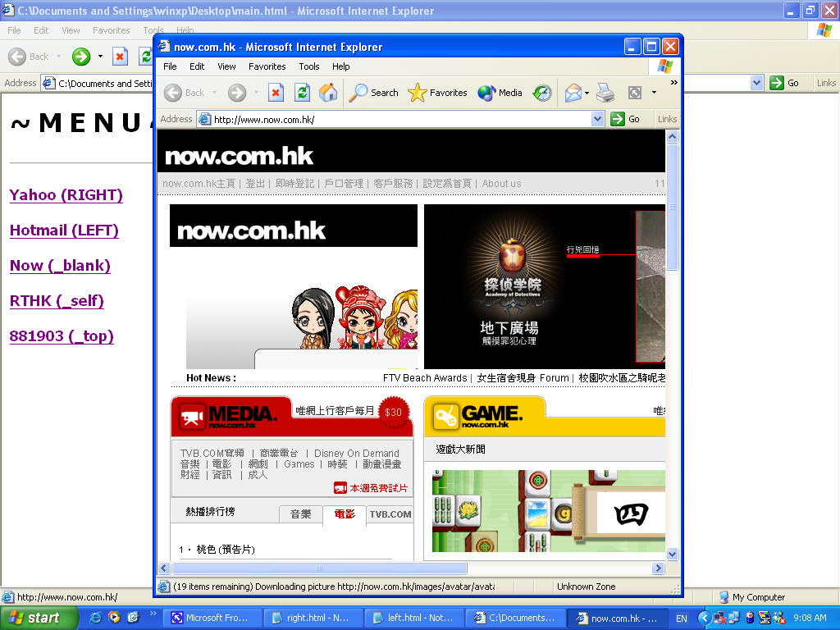
Task: Click Back arrow in the main.html window
Action: click(x=17, y=57)
